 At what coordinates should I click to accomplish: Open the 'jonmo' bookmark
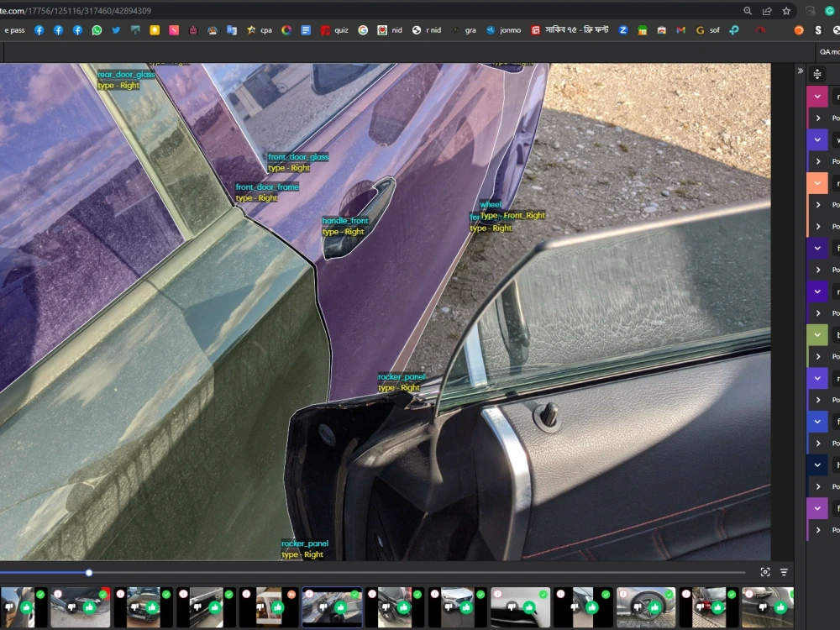503,30
